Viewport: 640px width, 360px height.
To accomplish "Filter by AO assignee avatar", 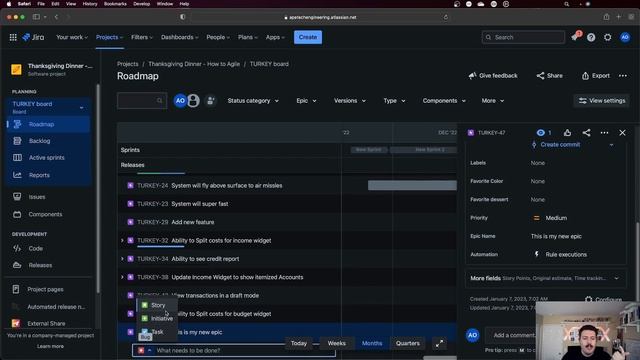I will pyautogui.click(x=180, y=101).
